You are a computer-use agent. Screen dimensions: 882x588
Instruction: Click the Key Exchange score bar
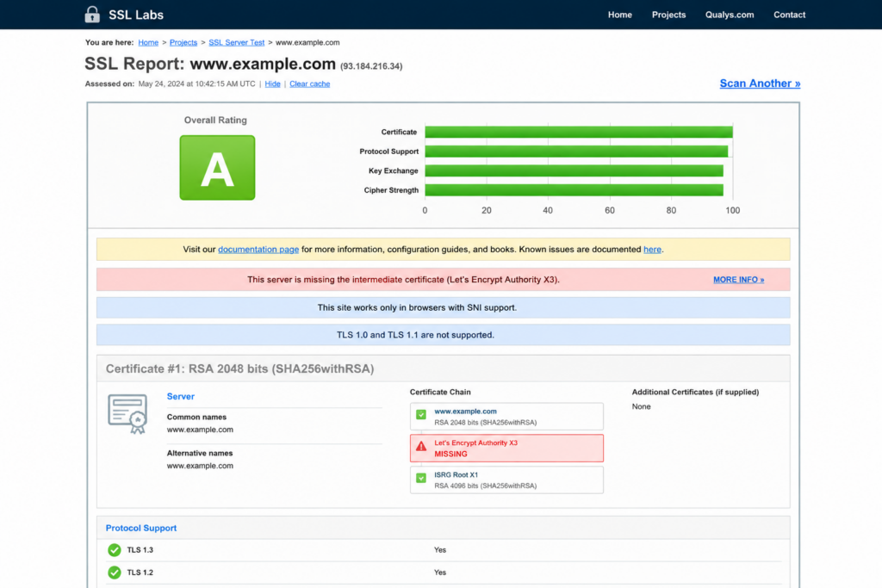pyautogui.click(x=575, y=171)
